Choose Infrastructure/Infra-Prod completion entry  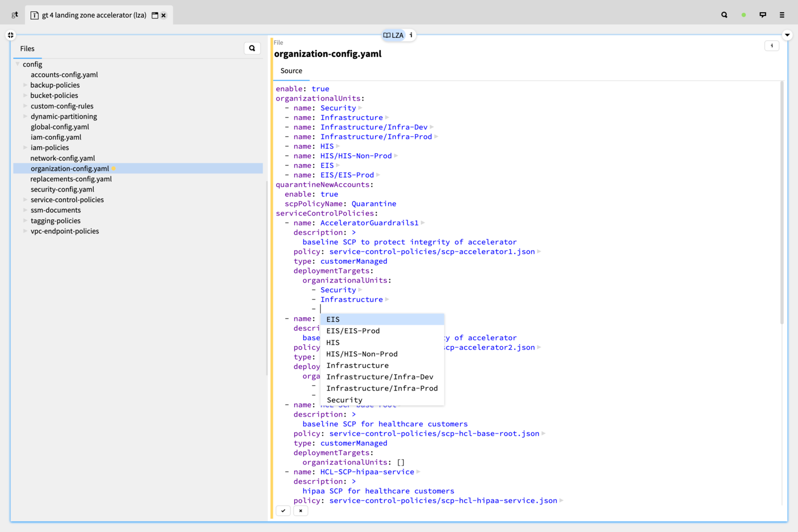[382, 388]
